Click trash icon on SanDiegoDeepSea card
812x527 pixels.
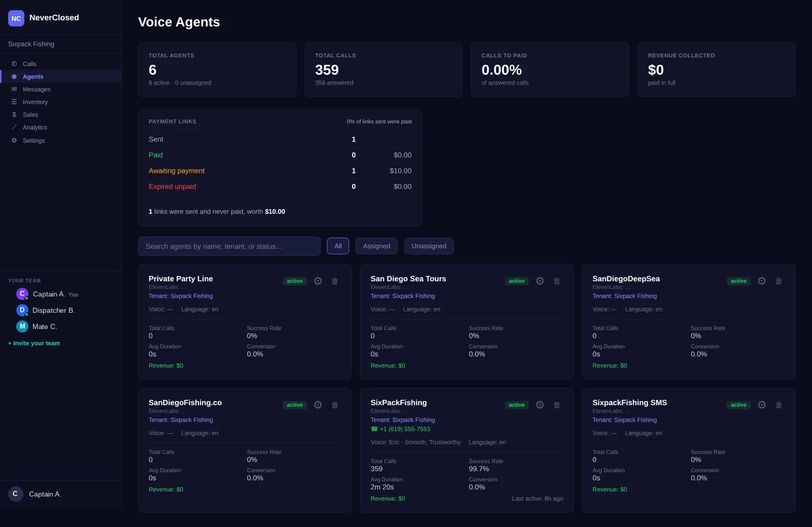click(779, 281)
